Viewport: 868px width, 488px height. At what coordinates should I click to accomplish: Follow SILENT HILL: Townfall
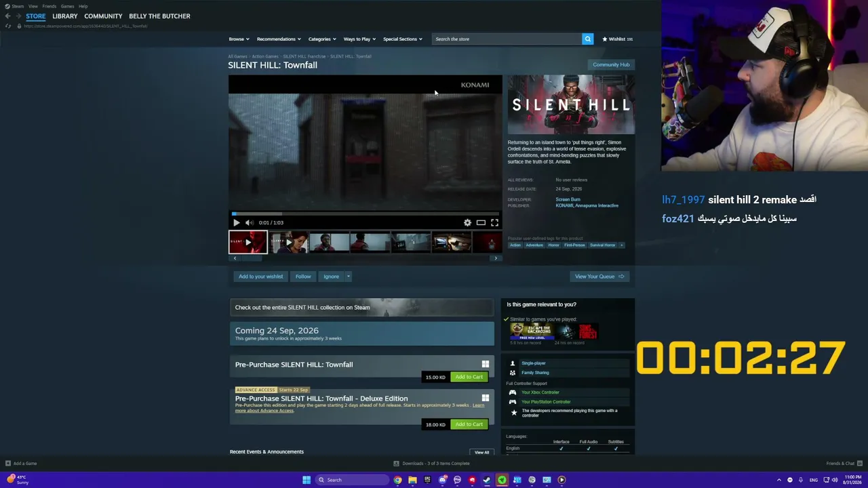coord(303,277)
